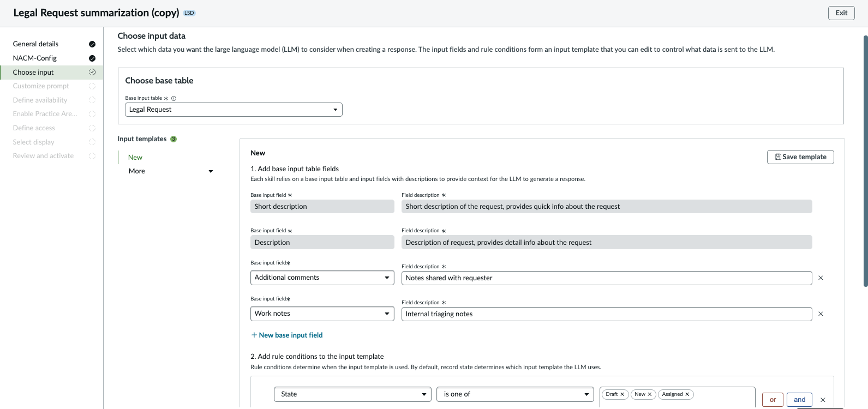Remove Draft state tag
Image resolution: width=868 pixels, height=409 pixels.
coord(622,394)
